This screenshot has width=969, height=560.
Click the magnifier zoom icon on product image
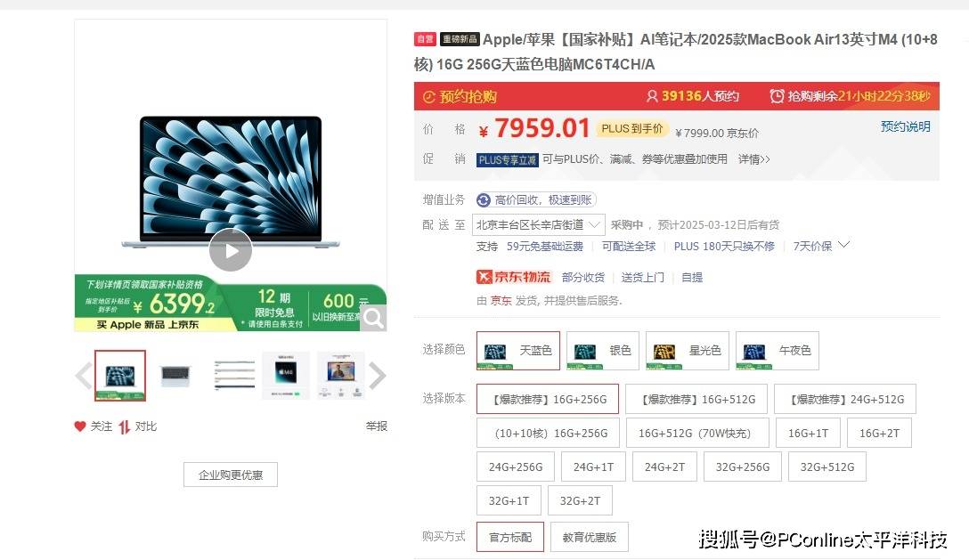(x=373, y=318)
